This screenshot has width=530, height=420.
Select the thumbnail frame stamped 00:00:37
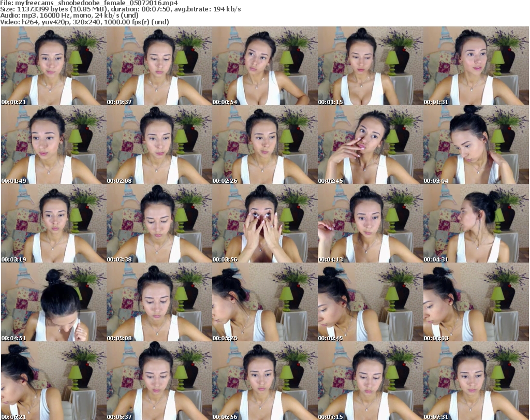click(159, 66)
